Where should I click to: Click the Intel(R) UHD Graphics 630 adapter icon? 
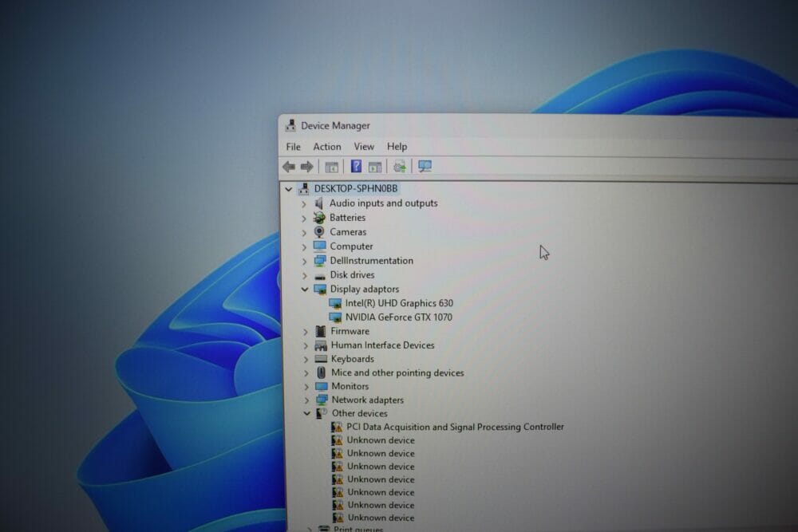(x=335, y=304)
